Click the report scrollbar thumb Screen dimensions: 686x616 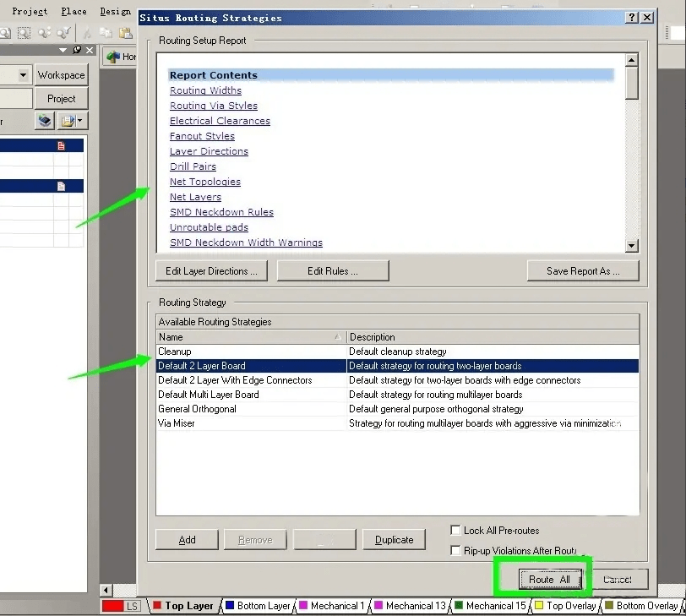(631, 83)
